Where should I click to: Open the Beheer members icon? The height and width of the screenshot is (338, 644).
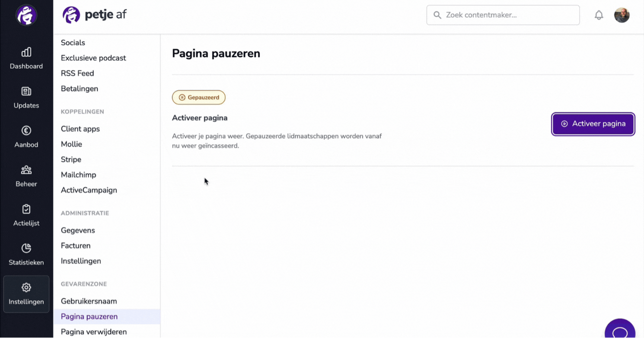point(26,170)
